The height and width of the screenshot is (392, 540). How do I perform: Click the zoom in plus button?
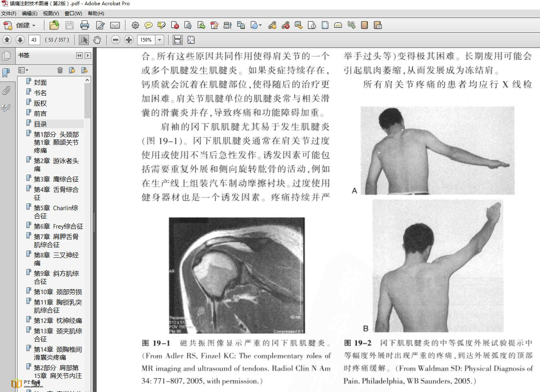tap(129, 40)
